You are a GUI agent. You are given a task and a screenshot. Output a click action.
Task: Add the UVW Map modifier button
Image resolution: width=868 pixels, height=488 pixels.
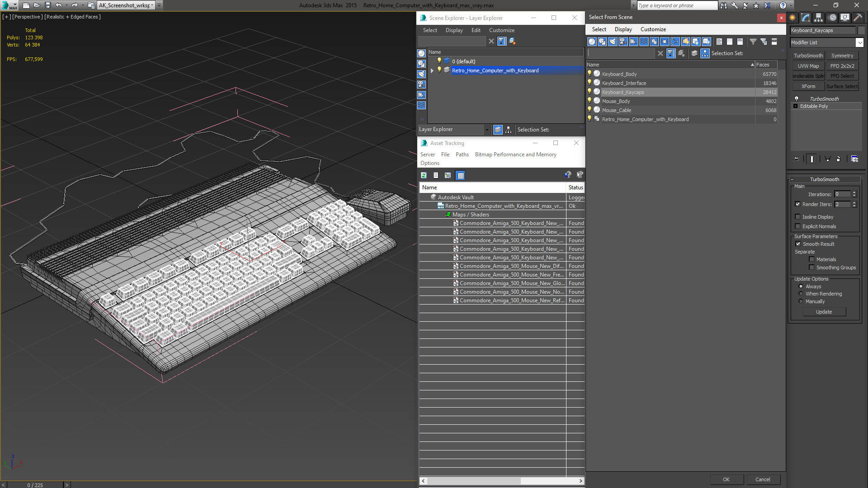coord(808,66)
